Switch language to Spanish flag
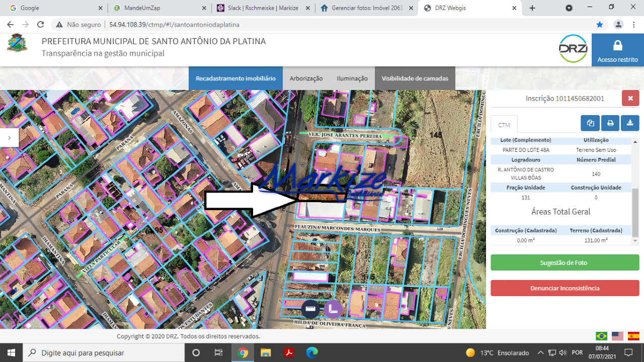Viewport: 644px width, 362px height. click(x=633, y=336)
